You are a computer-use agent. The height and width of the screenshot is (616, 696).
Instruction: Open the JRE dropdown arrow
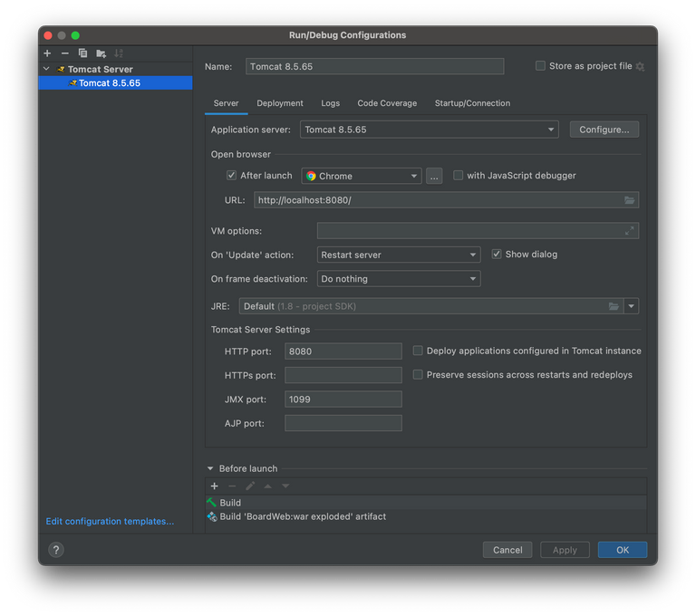click(x=631, y=306)
